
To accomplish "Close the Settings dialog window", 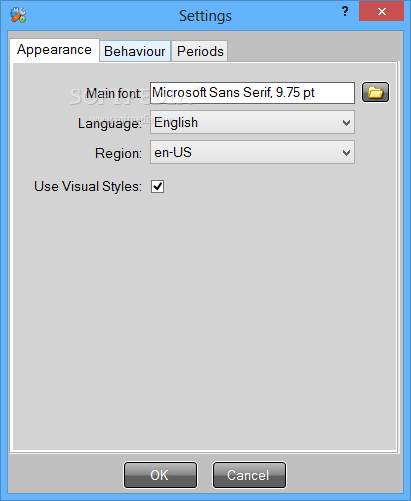I will click(382, 12).
